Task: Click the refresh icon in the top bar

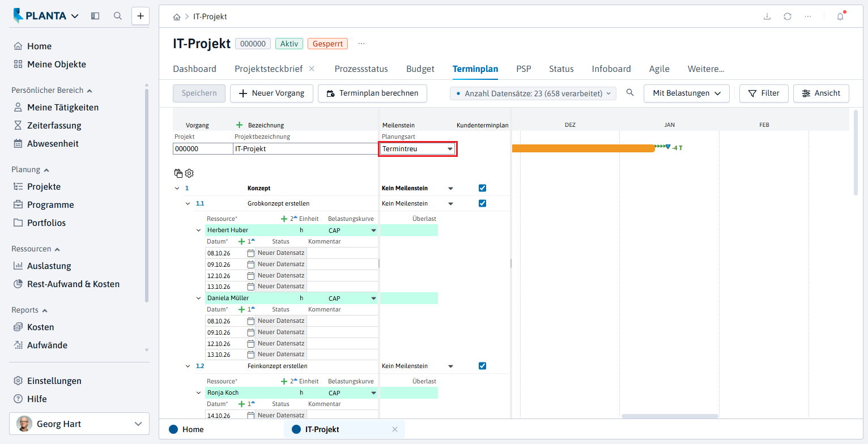Action: pyautogui.click(x=788, y=16)
